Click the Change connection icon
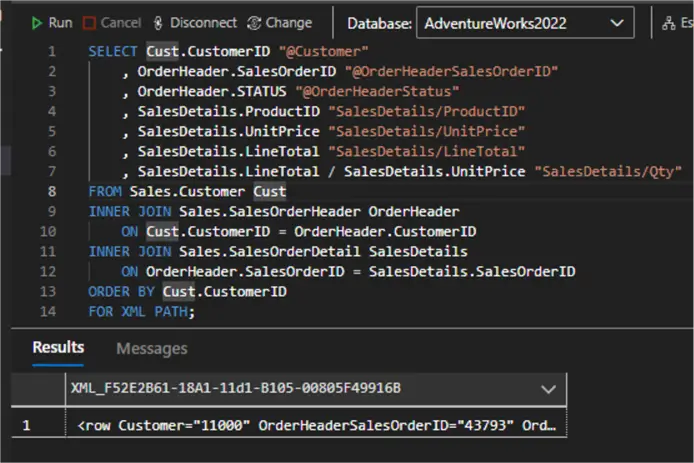Viewport: 694px width, 463px height. click(254, 22)
